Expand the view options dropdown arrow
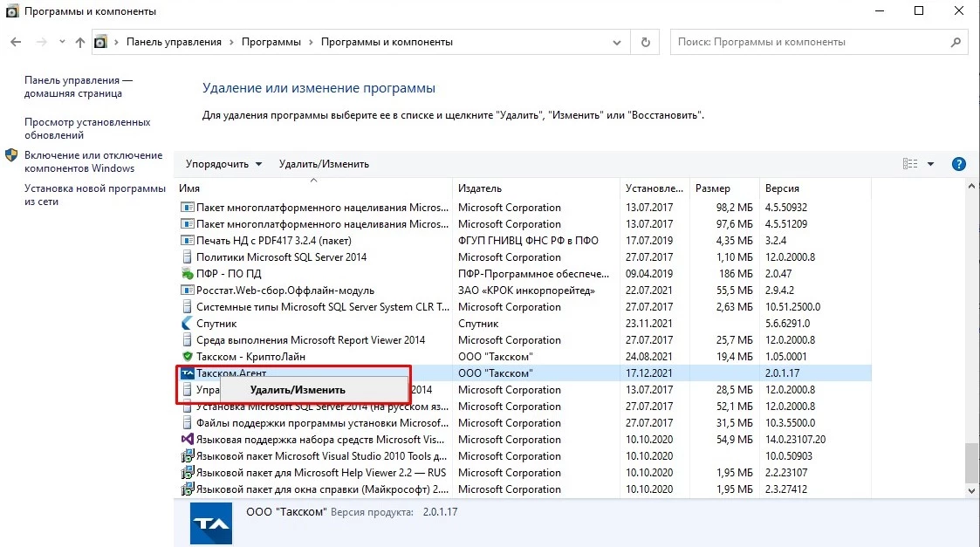Image resolution: width=980 pixels, height=547 pixels. 930,164
